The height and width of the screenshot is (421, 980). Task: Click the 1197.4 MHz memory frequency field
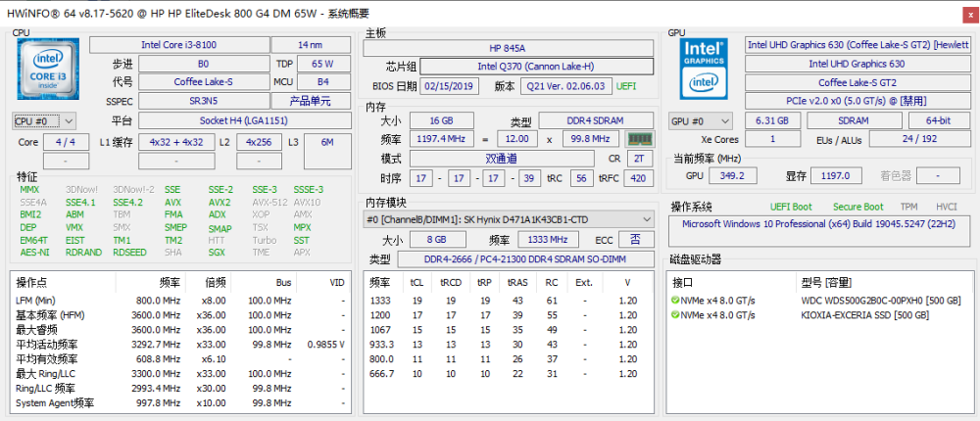pos(442,139)
